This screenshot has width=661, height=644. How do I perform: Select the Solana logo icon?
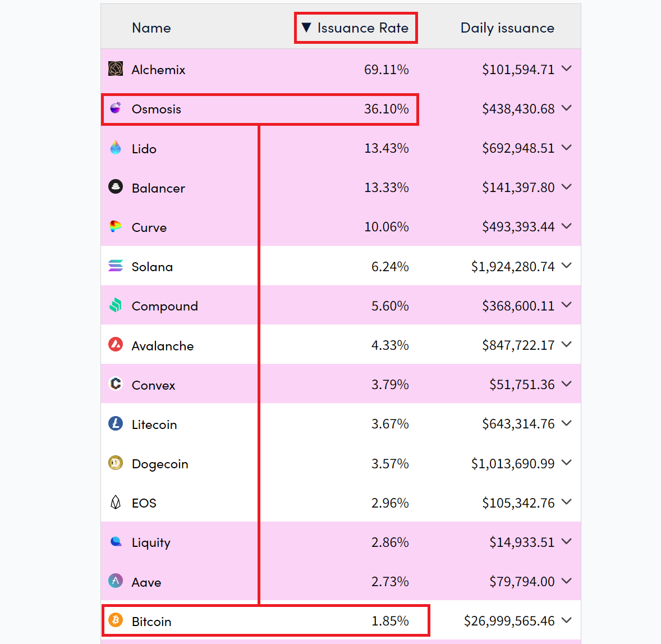tap(115, 266)
